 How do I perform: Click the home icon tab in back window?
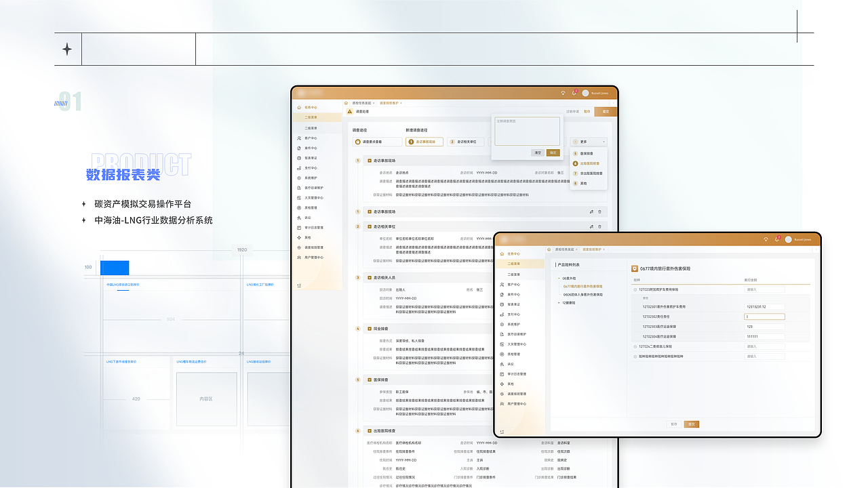tap(346, 103)
